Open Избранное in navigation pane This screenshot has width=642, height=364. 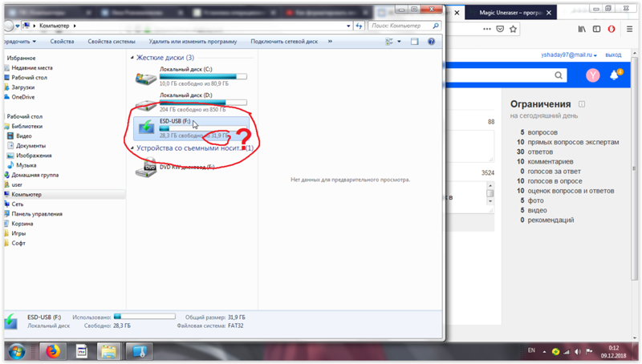pos(22,58)
